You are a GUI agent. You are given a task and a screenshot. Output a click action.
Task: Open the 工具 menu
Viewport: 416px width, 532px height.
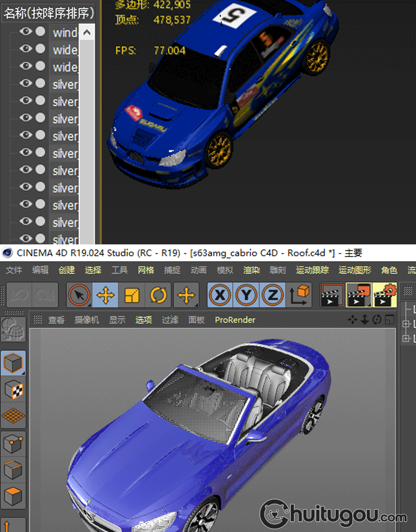pyautogui.click(x=120, y=270)
